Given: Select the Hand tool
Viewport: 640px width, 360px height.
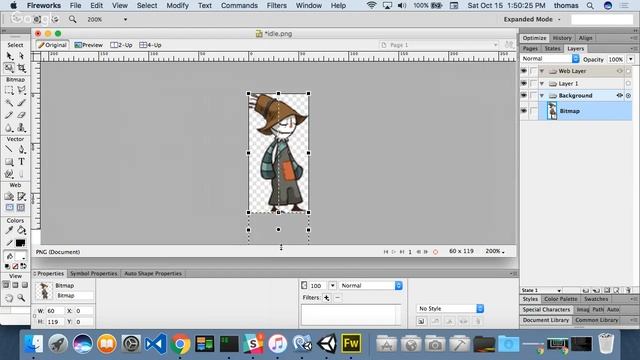Looking at the screenshot, I should click(x=9, y=298).
